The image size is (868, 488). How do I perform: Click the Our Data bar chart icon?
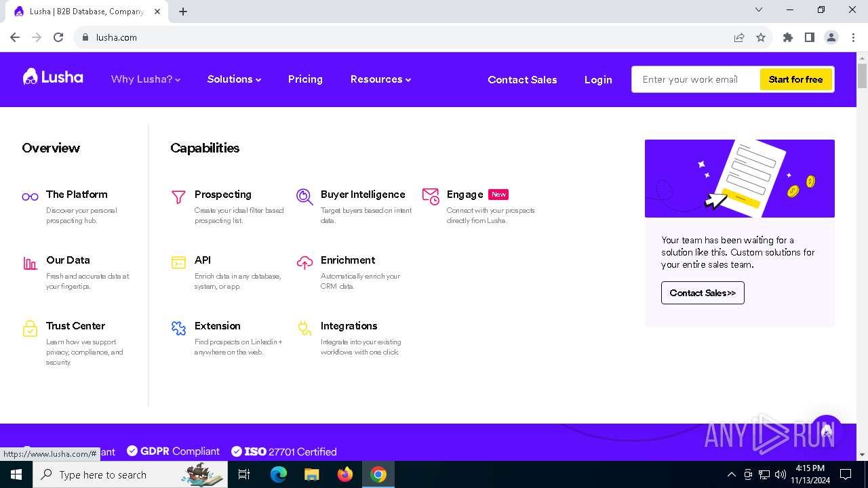click(x=30, y=263)
